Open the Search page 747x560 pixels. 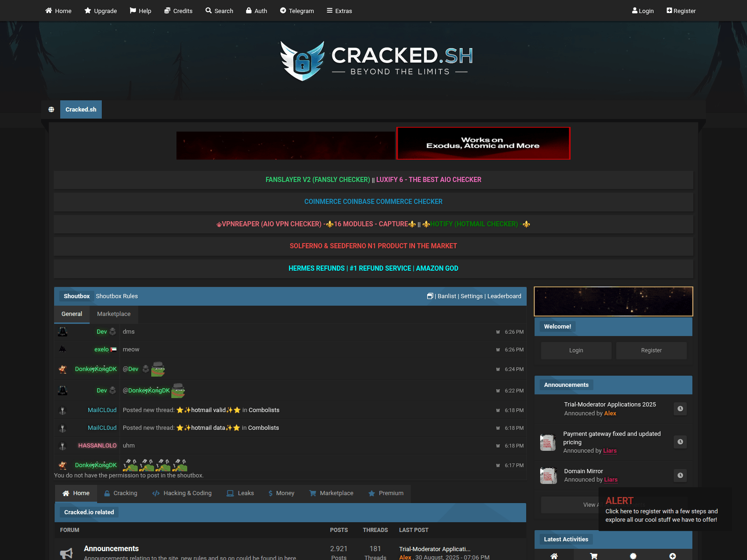point(219,11)
